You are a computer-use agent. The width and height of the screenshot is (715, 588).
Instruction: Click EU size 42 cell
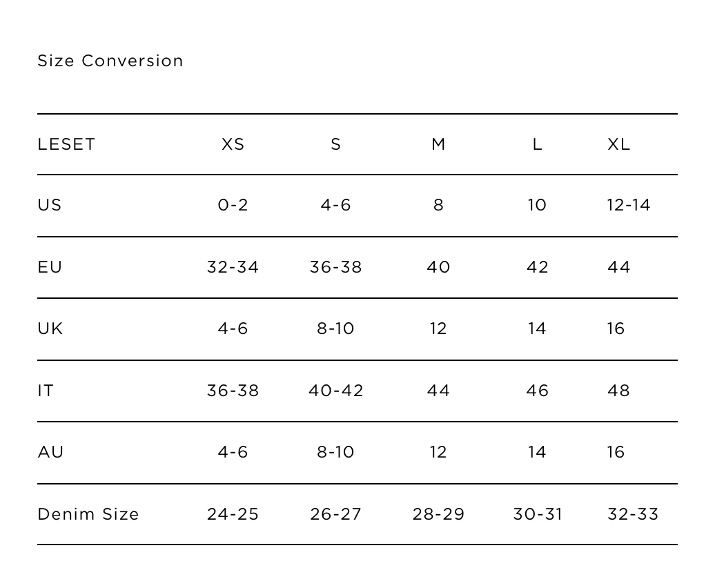pyautogui.click(x=537, y=267)
